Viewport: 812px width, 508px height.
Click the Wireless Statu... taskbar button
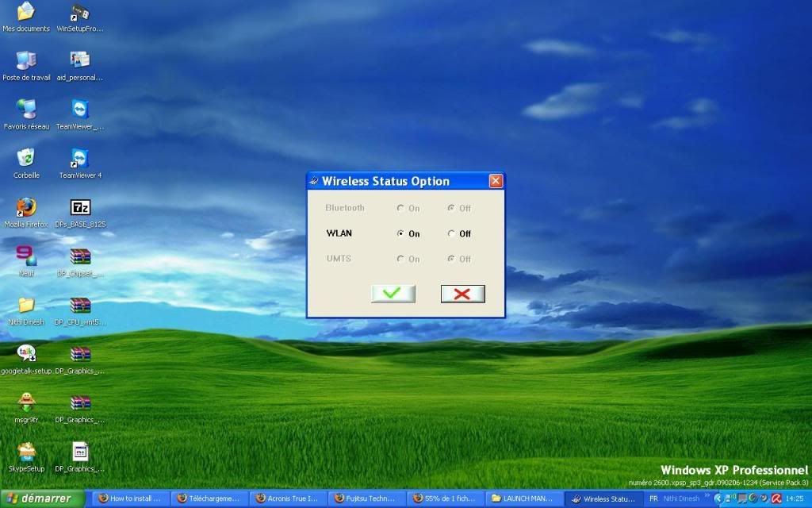[603, 498]
